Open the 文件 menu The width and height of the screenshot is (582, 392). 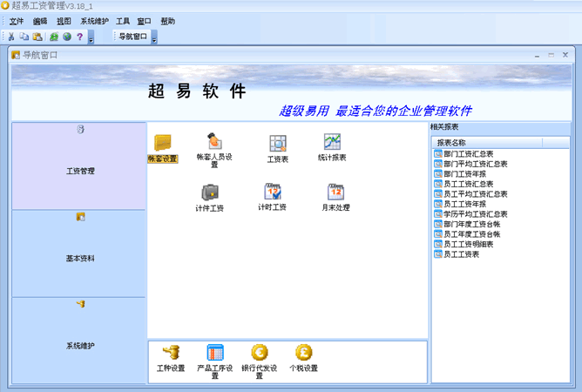(17, 21)
